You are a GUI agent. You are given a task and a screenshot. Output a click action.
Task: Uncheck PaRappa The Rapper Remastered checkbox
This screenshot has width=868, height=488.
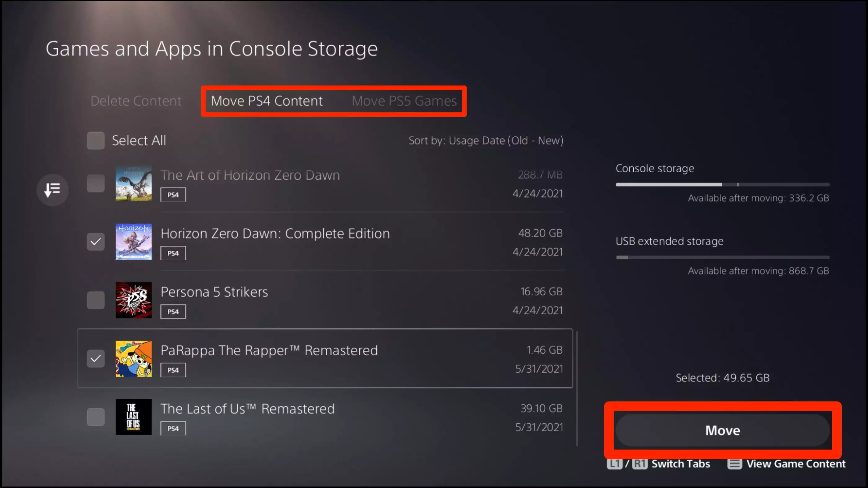coord(96,358)
